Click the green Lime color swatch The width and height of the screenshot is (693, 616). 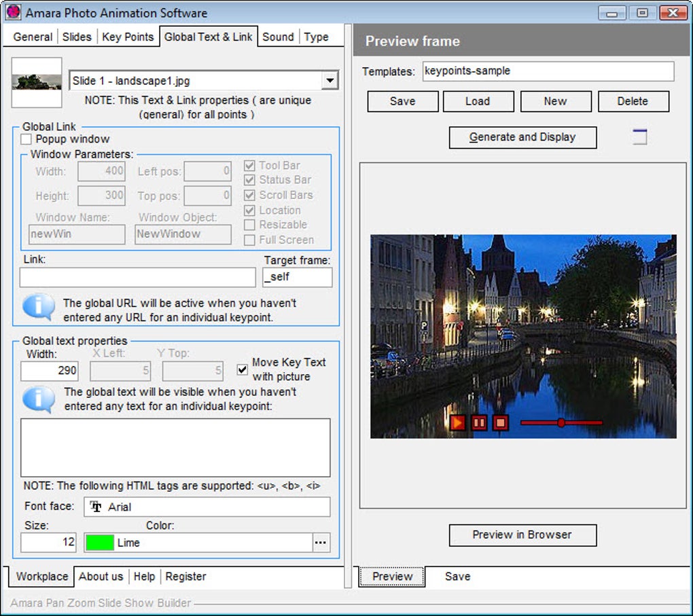(100, 543)
